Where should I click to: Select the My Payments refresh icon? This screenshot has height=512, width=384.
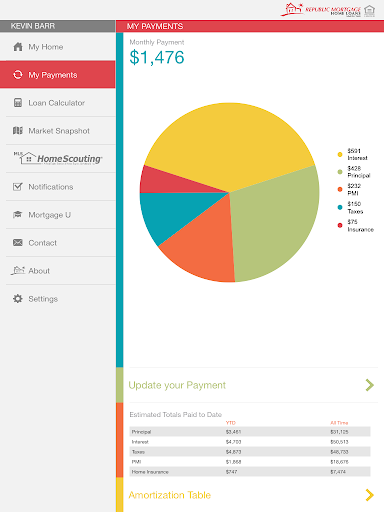pos(18,75)
